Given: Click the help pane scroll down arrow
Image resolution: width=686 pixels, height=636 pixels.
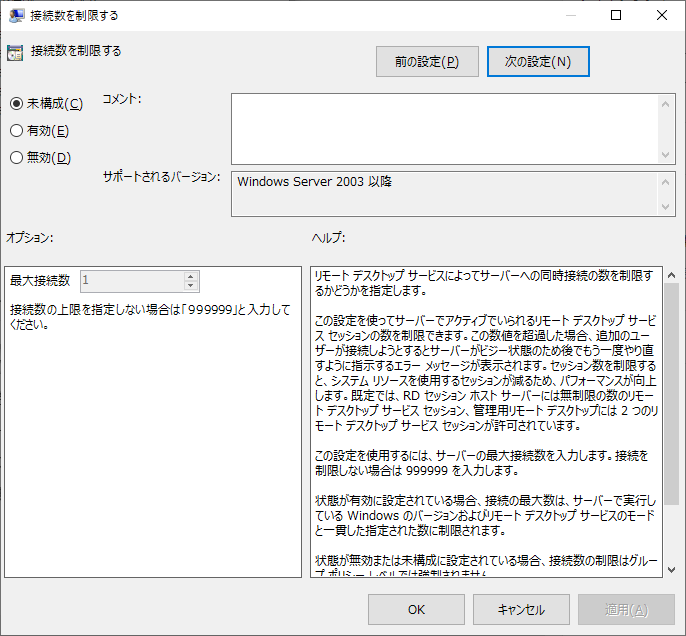Looking at the screenshot, I should tap(672, 570).
